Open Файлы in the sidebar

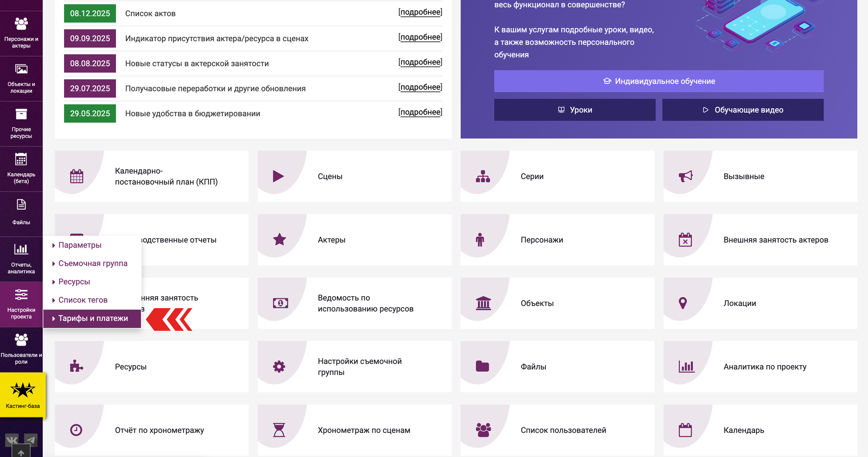pos(21,212)
